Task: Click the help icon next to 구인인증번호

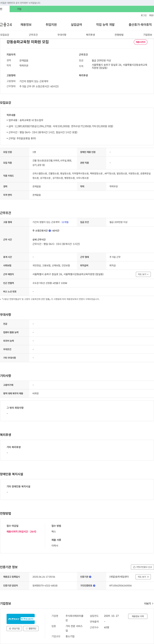Action: click(x=94, y=585)
